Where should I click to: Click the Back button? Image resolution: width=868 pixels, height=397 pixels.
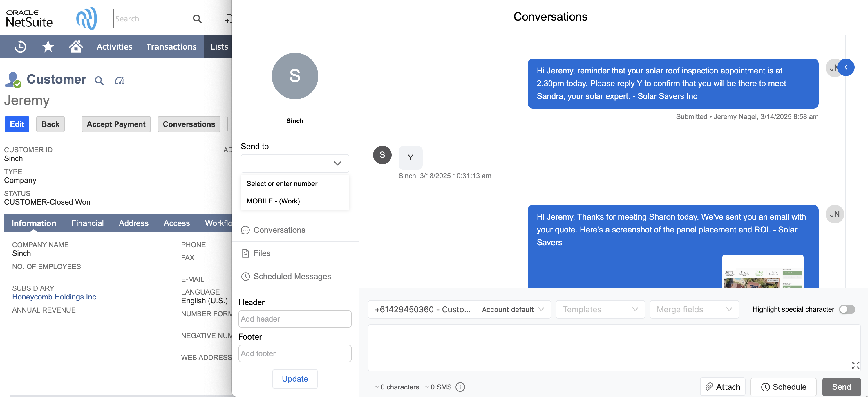[50, 124]
